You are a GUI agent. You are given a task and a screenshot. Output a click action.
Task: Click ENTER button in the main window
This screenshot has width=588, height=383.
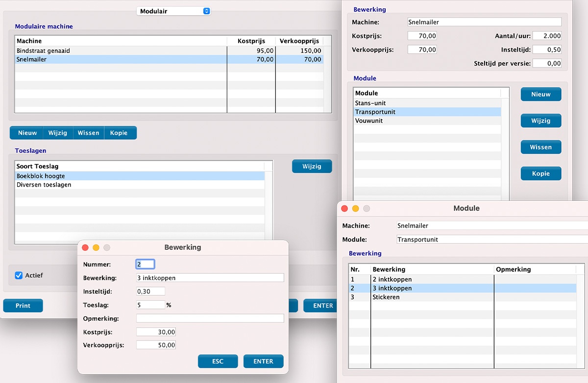[x=320, y=306]
